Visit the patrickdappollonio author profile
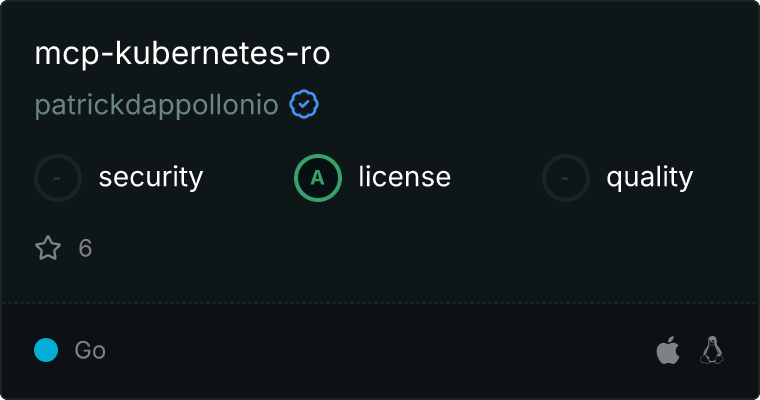Screen dimensions: 760x400 click(156, 106)
